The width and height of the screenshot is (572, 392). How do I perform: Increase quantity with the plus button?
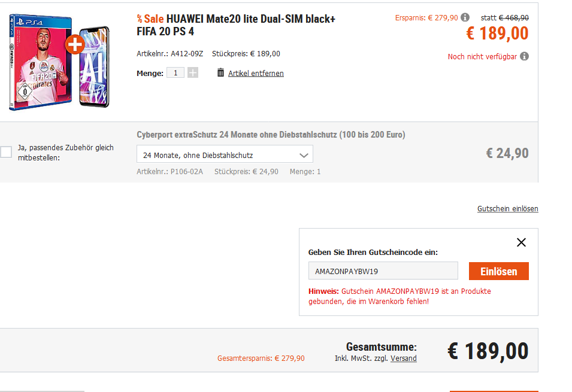(x=193, y=72)
